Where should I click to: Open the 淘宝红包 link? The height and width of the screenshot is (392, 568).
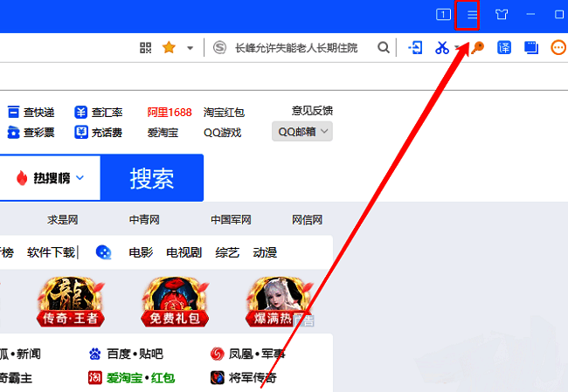pyautogui.click(x=224, y=113)
